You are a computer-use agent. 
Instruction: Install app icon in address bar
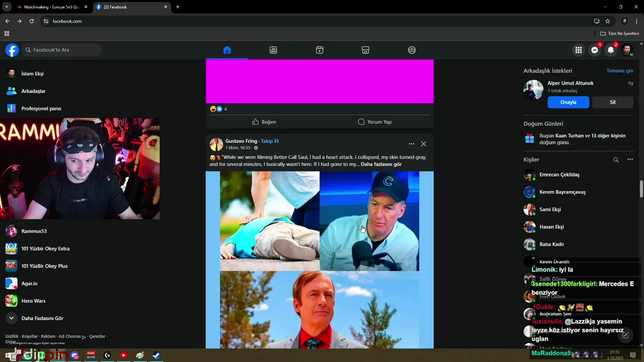tap(597, 21)
